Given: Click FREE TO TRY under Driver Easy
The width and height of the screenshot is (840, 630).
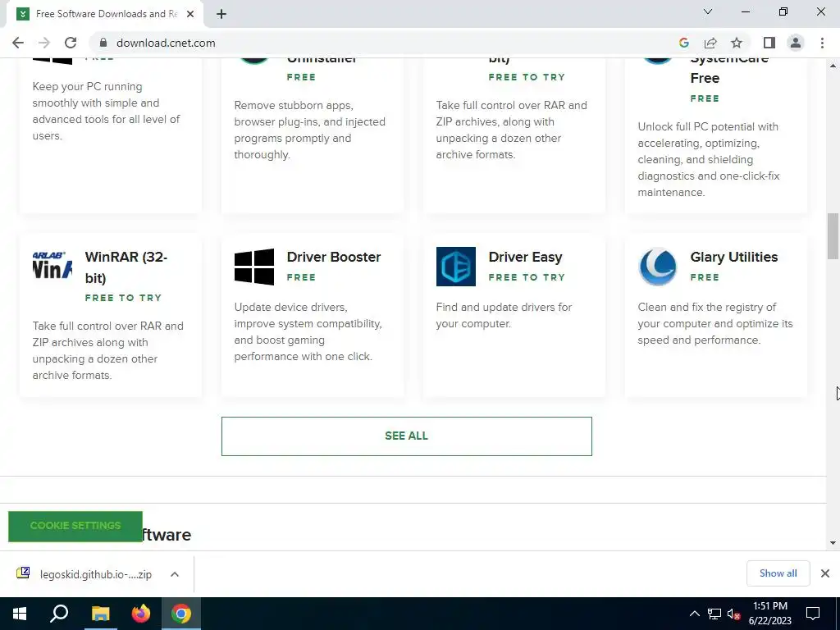Looking at the screenshot, I should pos(527,277).
